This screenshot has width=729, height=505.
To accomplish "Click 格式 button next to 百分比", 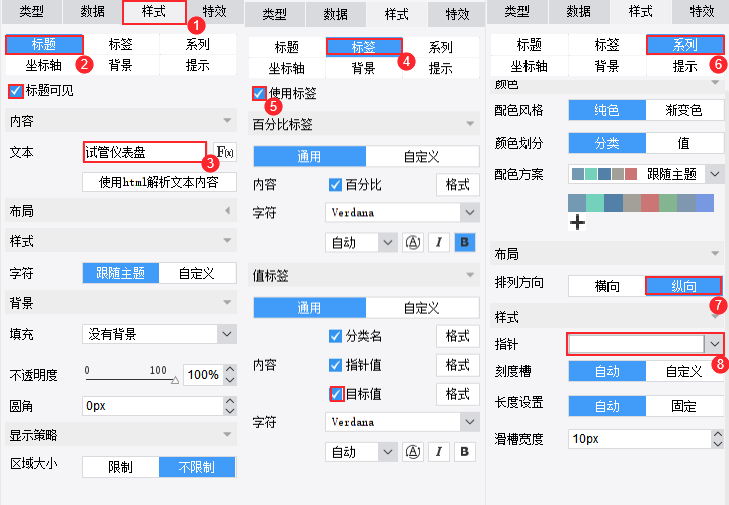I will (457, 185).
